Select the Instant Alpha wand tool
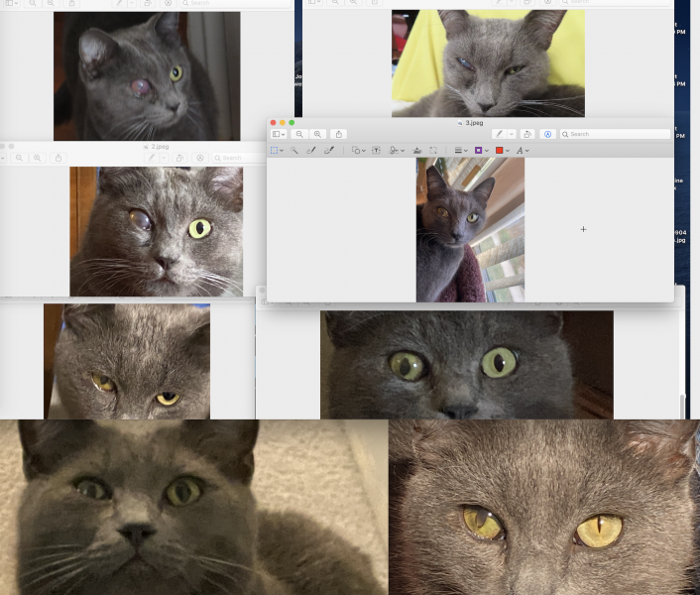Viewport: 700px width, 595px height. [294, 150]
